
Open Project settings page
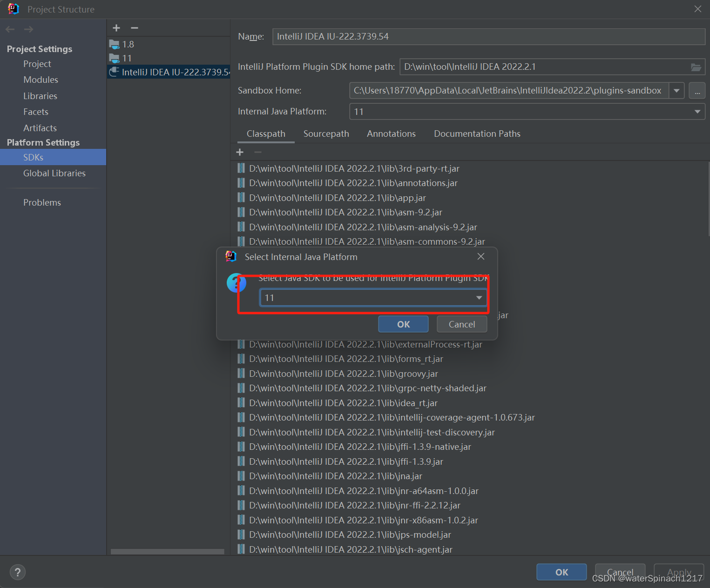point(37,64)
